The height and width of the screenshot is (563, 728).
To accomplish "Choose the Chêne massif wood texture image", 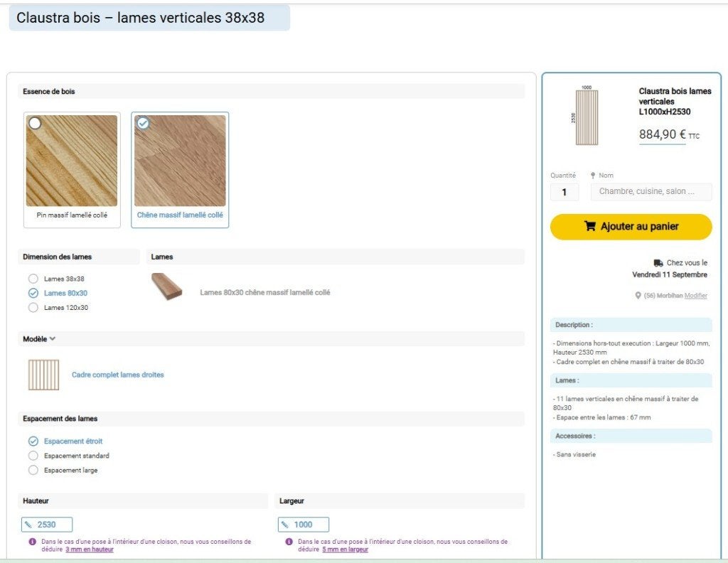I will point(180,161).
